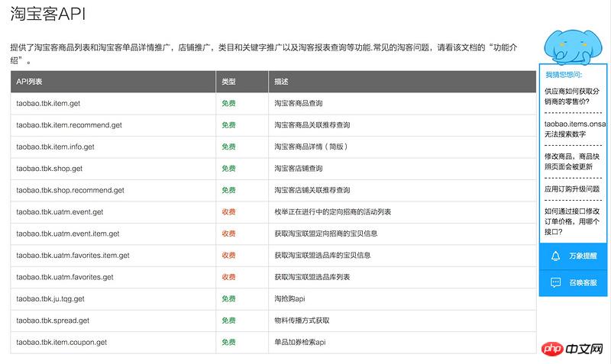Click the blue elephant mascot image

[573, 47]
